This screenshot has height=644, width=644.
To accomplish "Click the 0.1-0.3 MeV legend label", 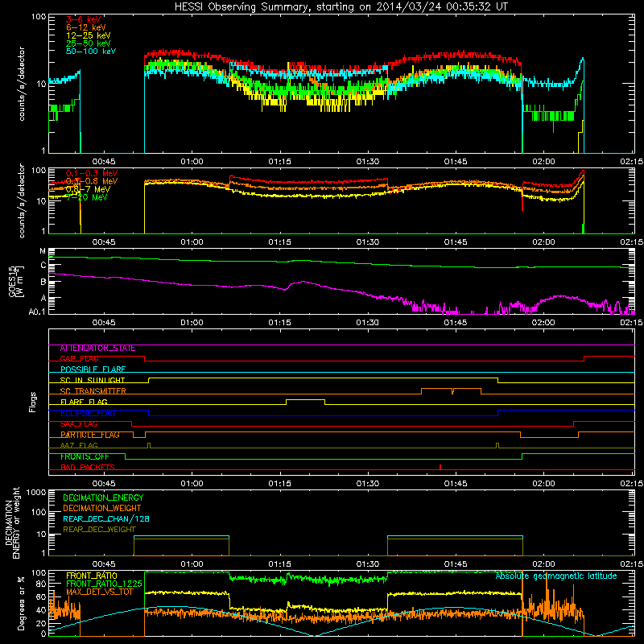I will 92,173.
